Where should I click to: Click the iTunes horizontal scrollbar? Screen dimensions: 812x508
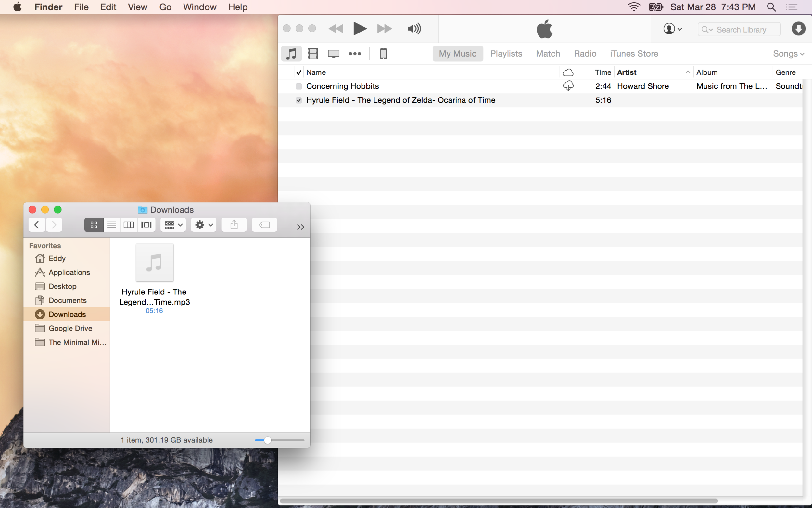click(x=499, y=501)
